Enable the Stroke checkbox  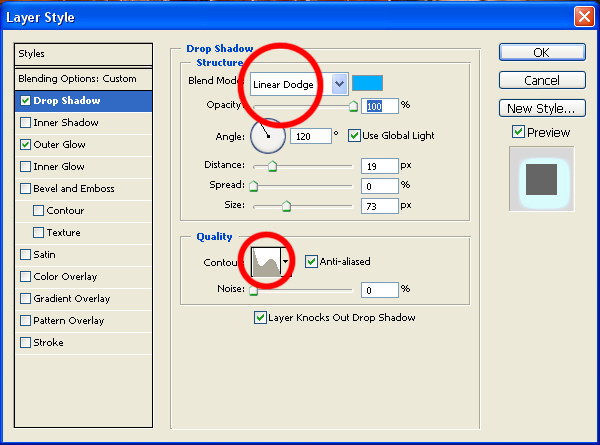click(25, 343)
